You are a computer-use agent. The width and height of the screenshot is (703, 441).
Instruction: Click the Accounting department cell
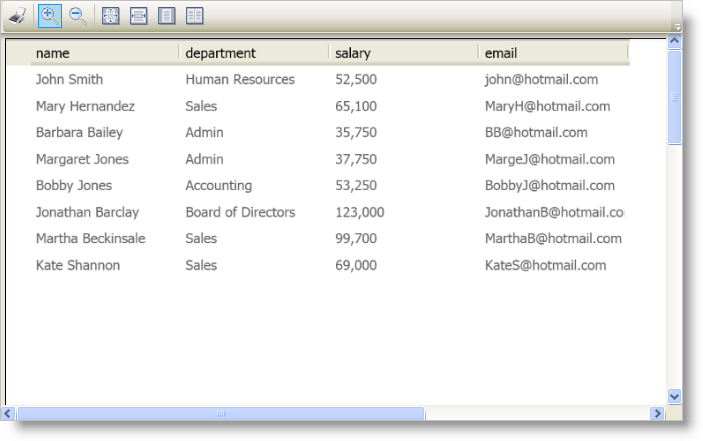tap(219, 186)
